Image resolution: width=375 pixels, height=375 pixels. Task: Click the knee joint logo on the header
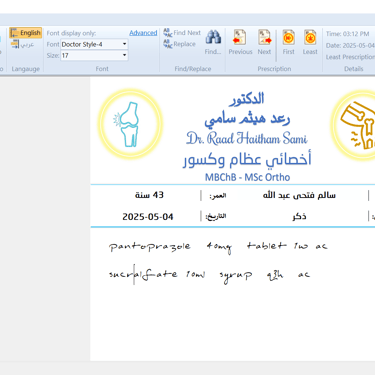(x=130, y=124)
